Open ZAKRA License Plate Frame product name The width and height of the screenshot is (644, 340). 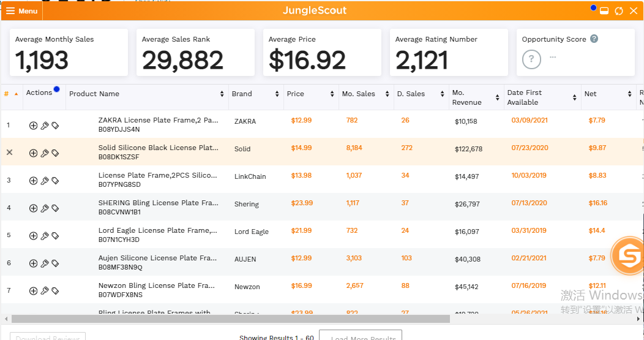click(x=158, y=120)
